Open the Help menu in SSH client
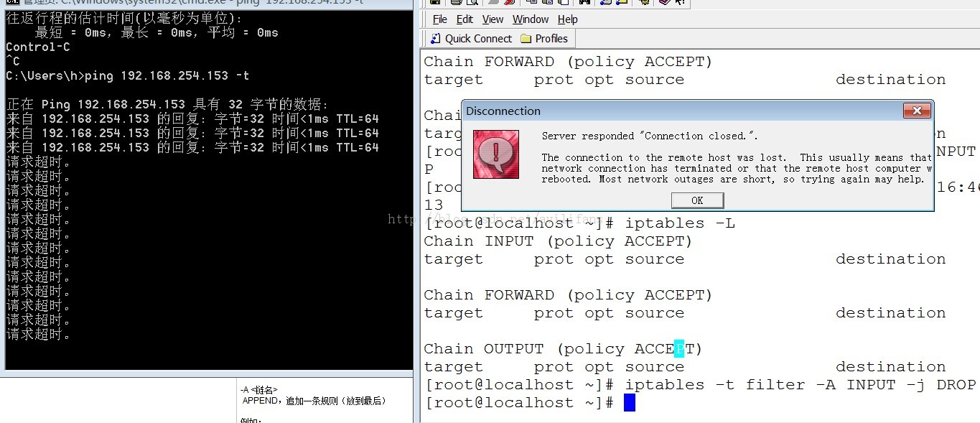Image resolution: width=980 pixels, height=423 pixels. 568,19
